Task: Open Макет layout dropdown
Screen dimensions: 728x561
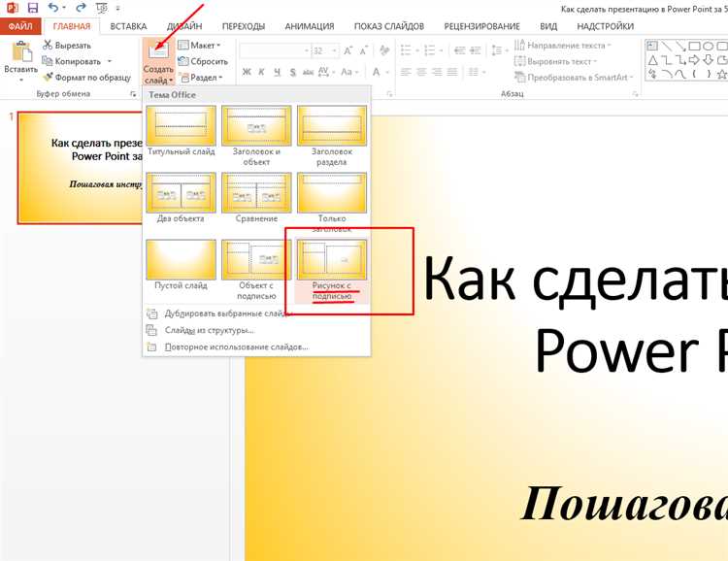Action: tap(199, 45)
